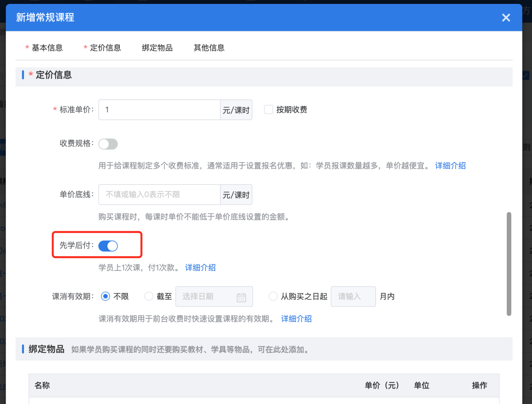Open the 其他信息 tab
Viewport: 532px width, 404px height.
coord(209,48)
